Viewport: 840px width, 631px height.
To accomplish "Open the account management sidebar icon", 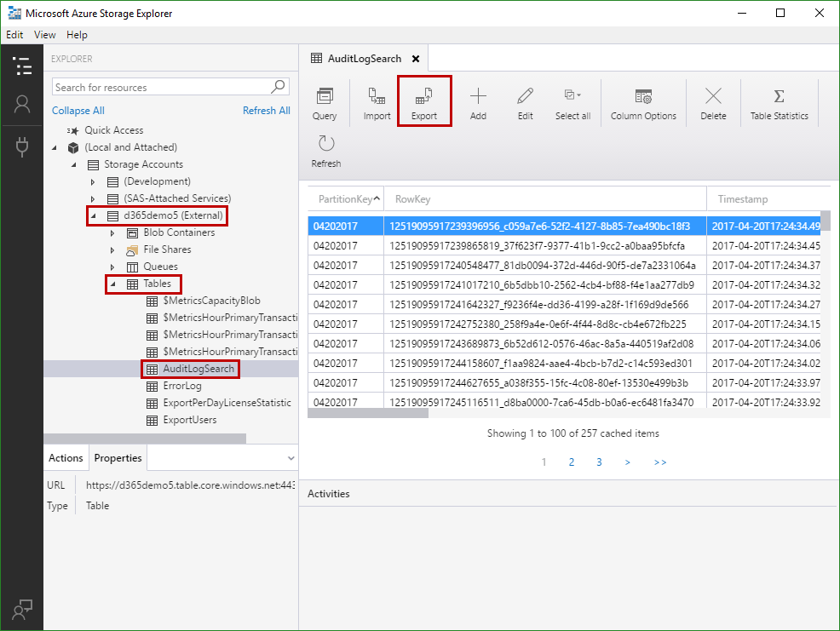I will pyautogui.click(x=22, y=104).
